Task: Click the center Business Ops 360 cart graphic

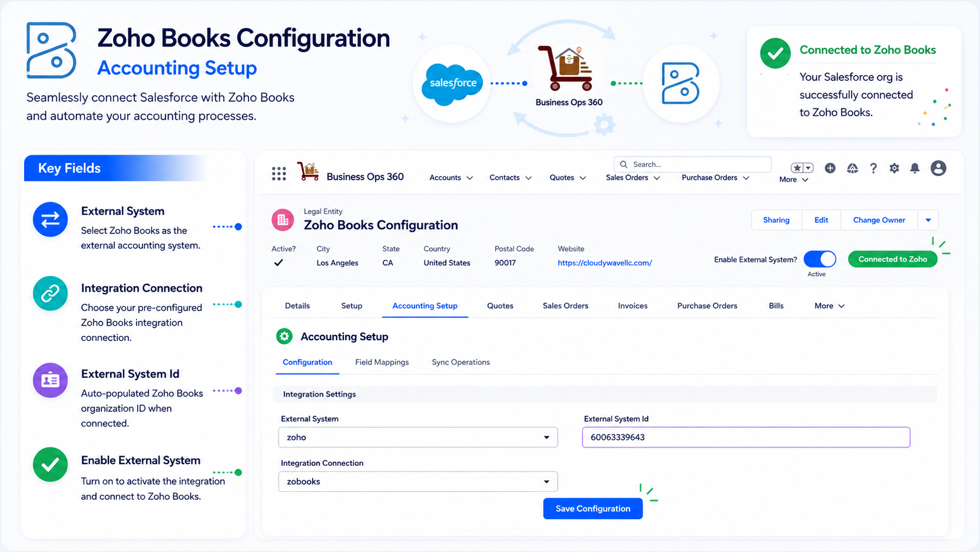Action: pos(566,68)
